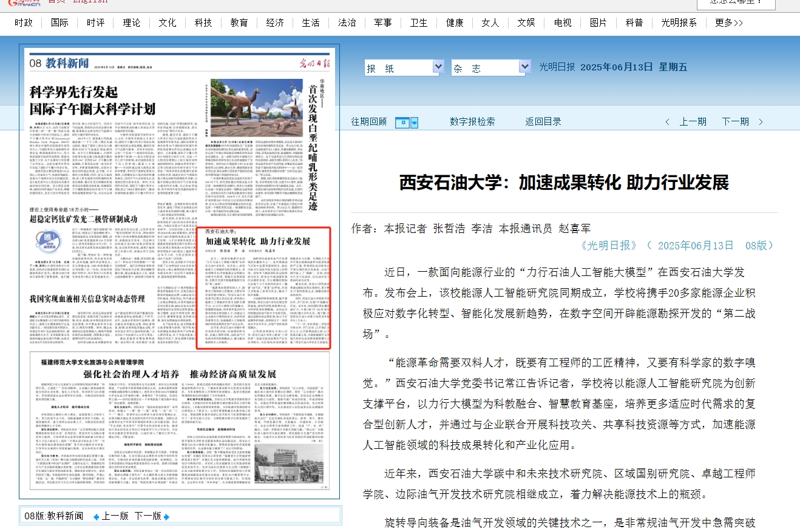800x532 pixels.
Task: Open the calendar icon beside 往期回顾
Action: click(402, 123)
